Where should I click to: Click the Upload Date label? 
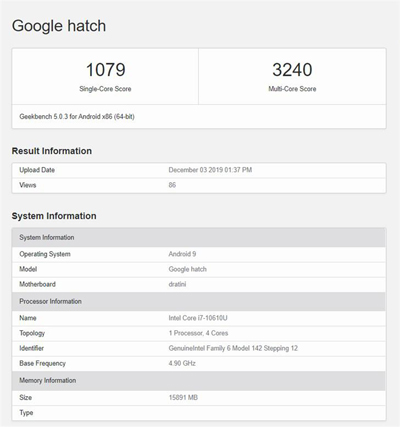(37, 170)
